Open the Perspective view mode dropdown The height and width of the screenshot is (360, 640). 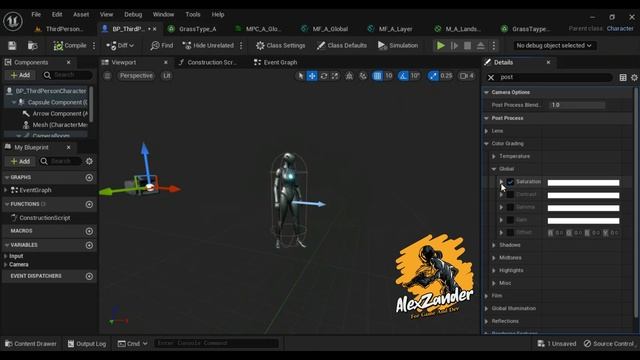pos(136,76)
